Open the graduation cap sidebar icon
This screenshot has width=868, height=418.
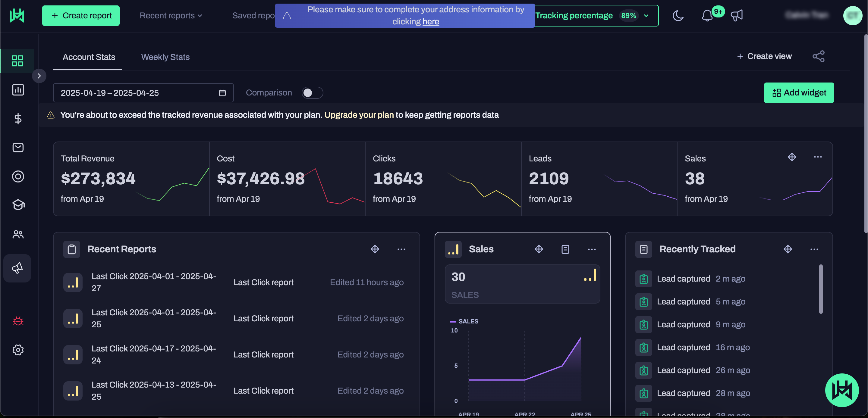18,205
